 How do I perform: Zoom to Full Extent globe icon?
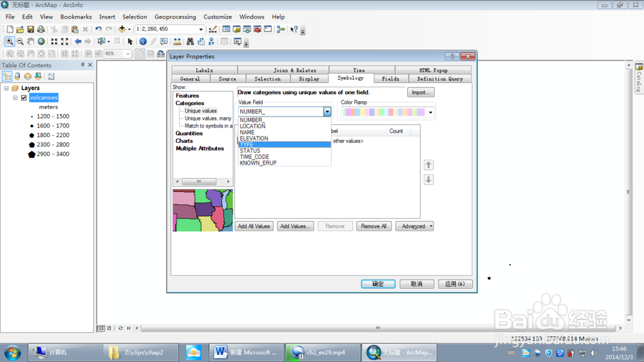click(41, 41)
